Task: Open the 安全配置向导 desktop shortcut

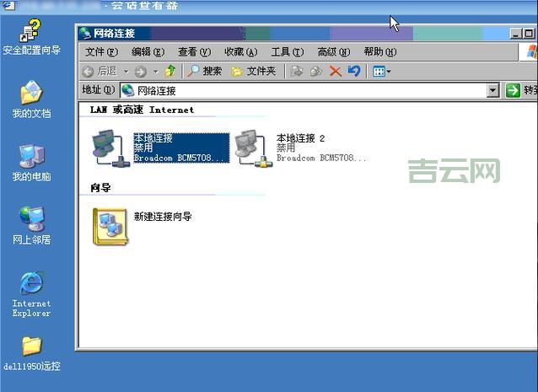Action: click(31, 37)
